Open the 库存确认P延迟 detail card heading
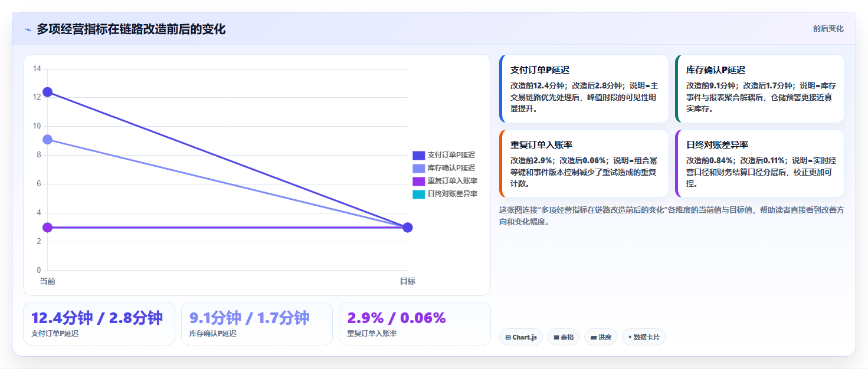868x369 pixels. tap(716, 70)
